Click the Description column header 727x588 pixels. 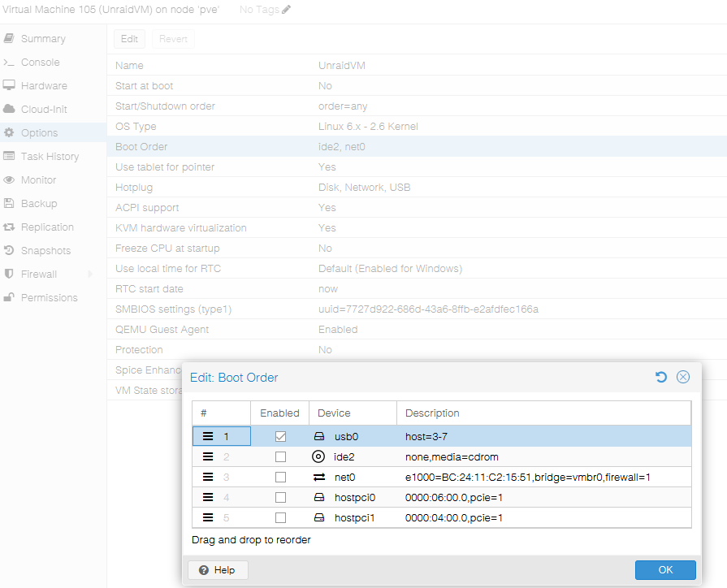click(x=544, y=413)
